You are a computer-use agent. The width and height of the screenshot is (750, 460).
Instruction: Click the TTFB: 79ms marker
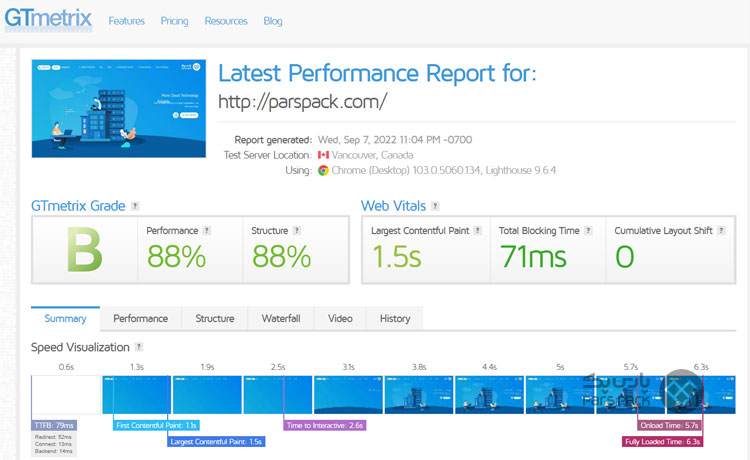point(54,425)
